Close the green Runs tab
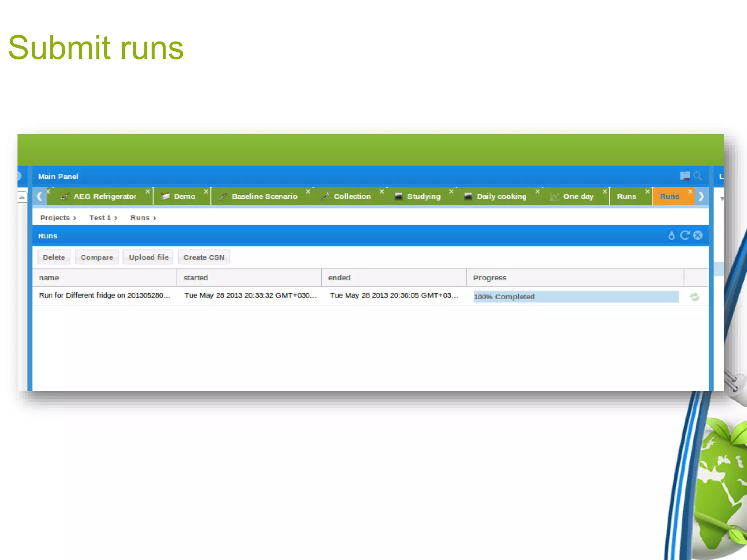This screenshot has height=560, width=747. [647, 191]
